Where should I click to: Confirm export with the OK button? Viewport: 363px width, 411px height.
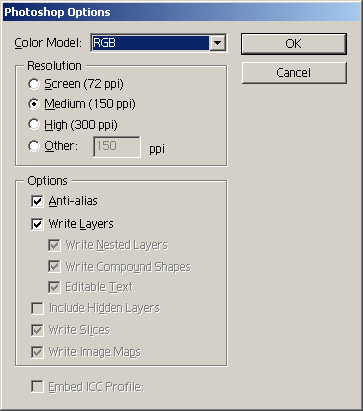pos(294,44)
